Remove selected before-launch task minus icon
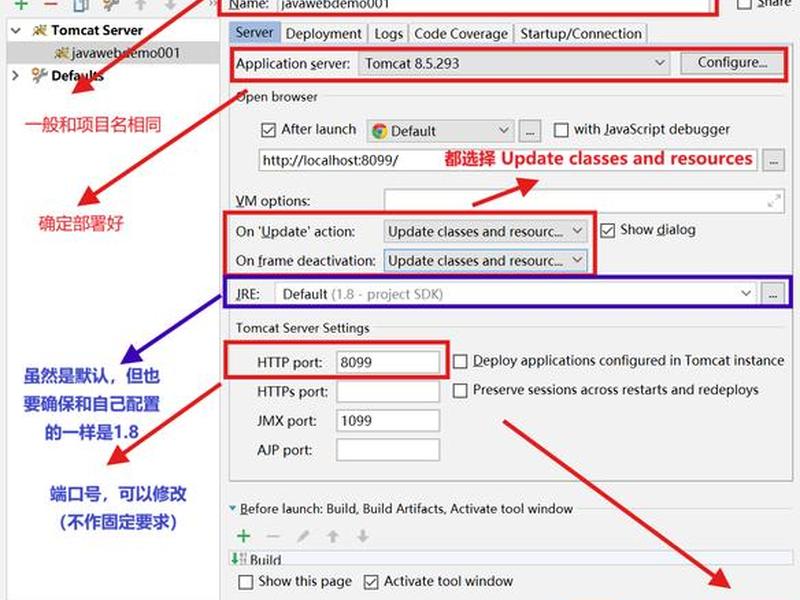 (273, 536)
